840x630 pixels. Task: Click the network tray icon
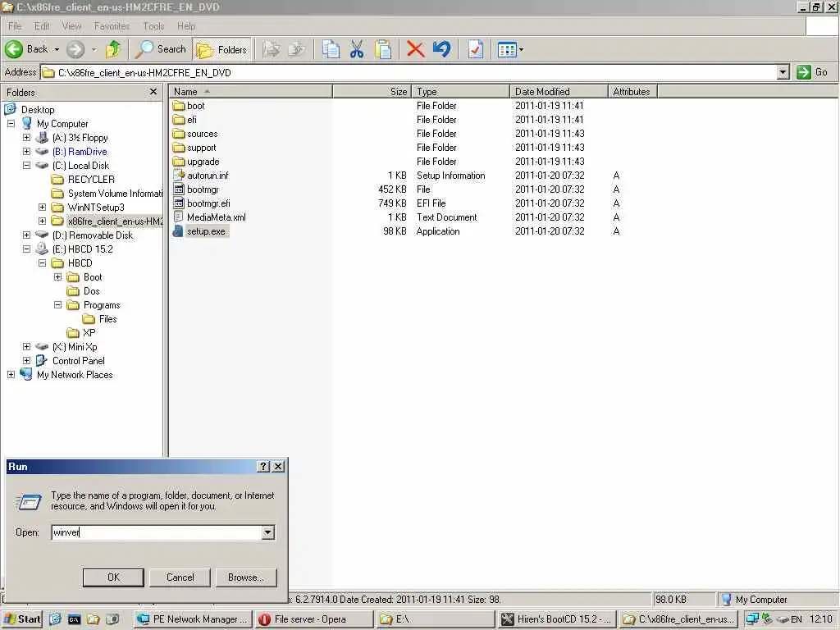point(752,619)
